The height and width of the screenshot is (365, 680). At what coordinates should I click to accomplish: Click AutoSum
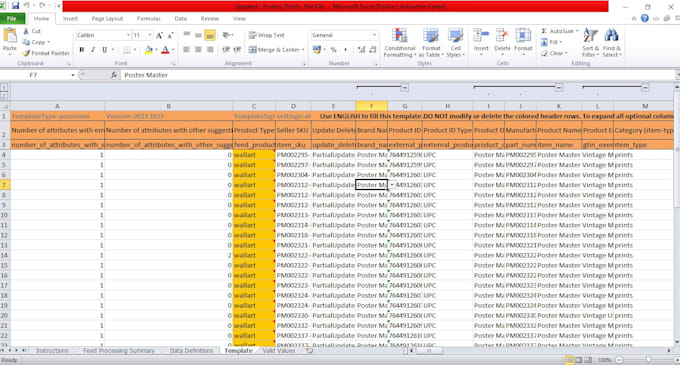pyautogui.click(x=559, y=31)
